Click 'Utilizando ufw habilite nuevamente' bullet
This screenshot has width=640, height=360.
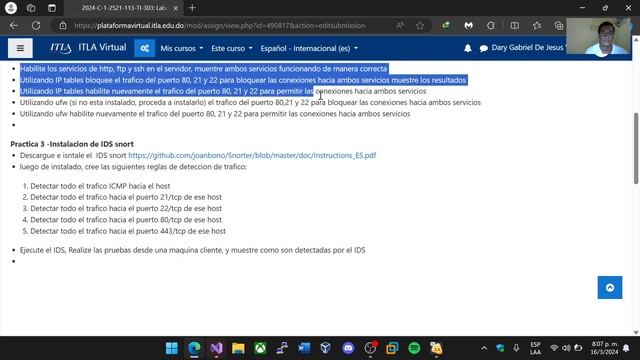coord(215,113)
